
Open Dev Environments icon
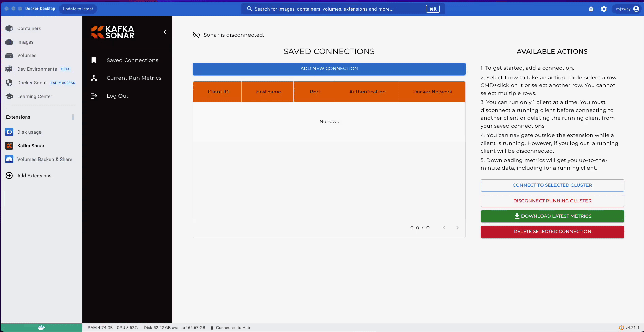click(9, 69)
